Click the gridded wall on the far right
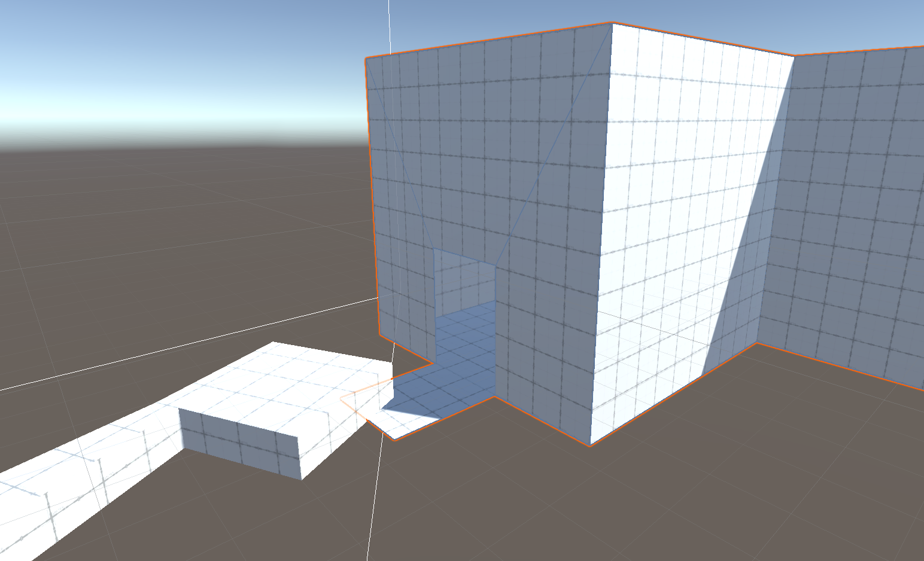 coord(850,209)
